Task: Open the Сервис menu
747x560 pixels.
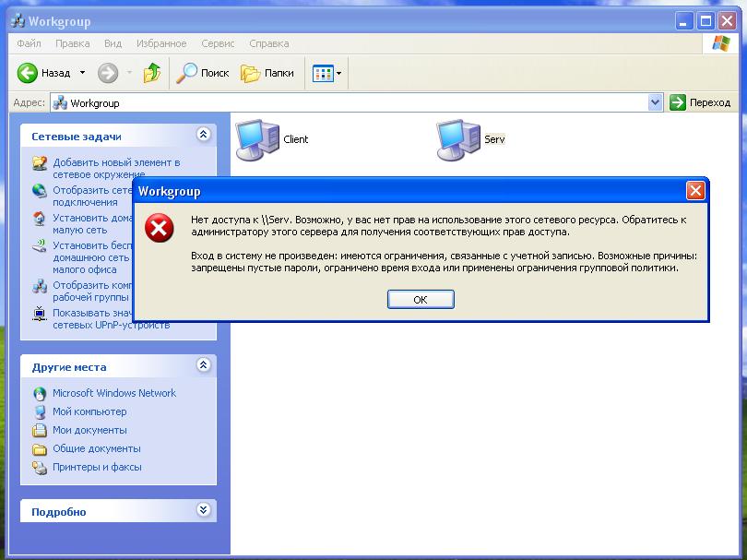Action: pos(218,43)
